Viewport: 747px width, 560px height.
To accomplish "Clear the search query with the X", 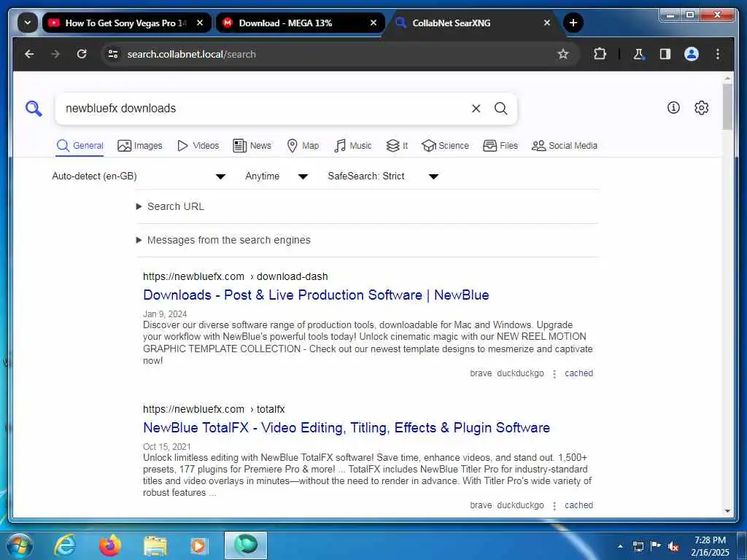I will [x=476, y=109].
